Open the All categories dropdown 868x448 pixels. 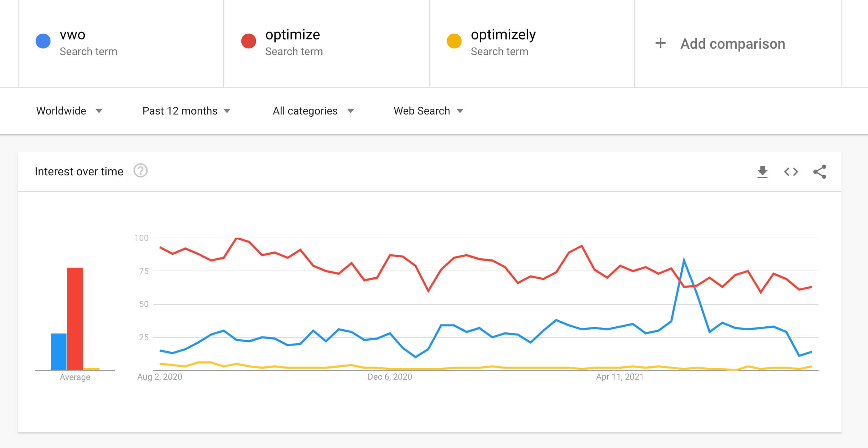click(x=314, y=111)
